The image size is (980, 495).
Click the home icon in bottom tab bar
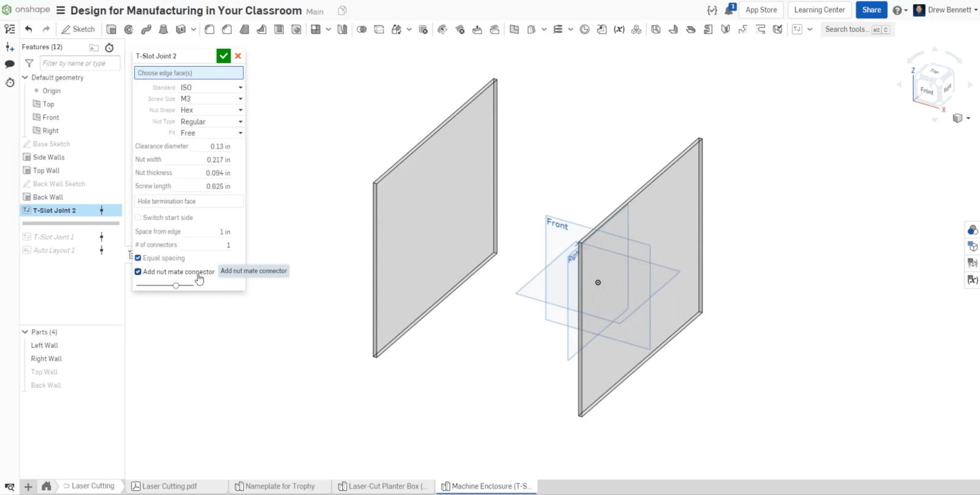tap(46, 486)
